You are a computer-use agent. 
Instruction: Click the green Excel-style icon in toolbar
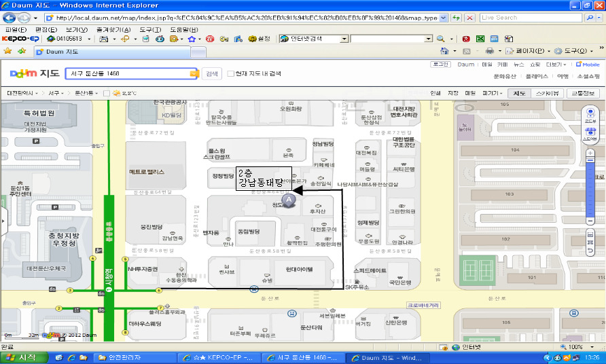[480, 39]
